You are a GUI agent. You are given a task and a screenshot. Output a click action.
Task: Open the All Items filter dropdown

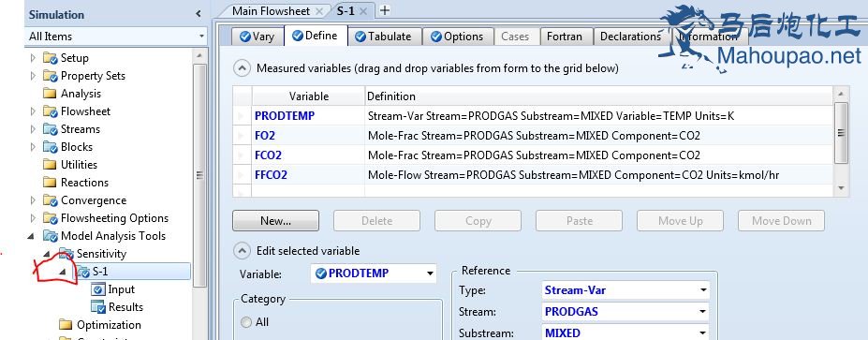click(x=201, y=37)
